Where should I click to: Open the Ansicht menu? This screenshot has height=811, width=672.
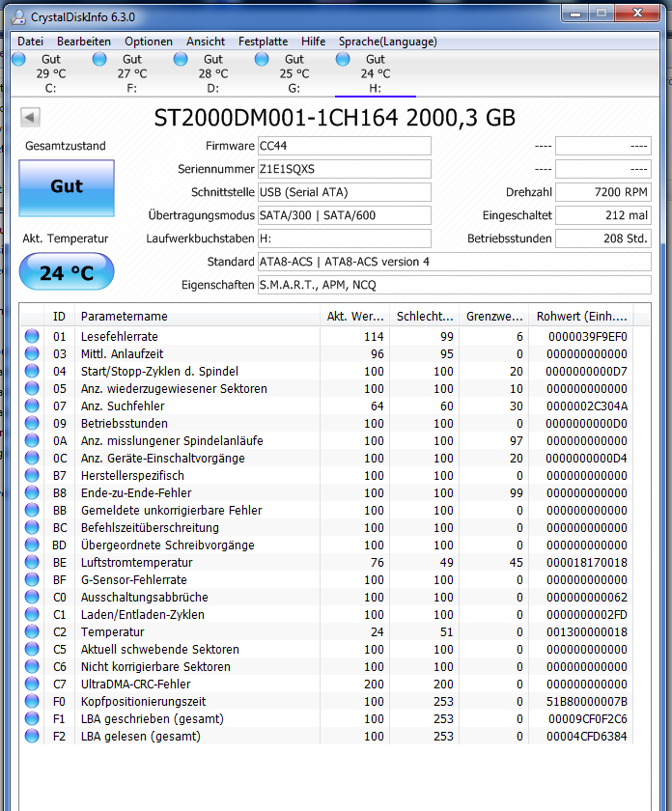click(206, 42)
